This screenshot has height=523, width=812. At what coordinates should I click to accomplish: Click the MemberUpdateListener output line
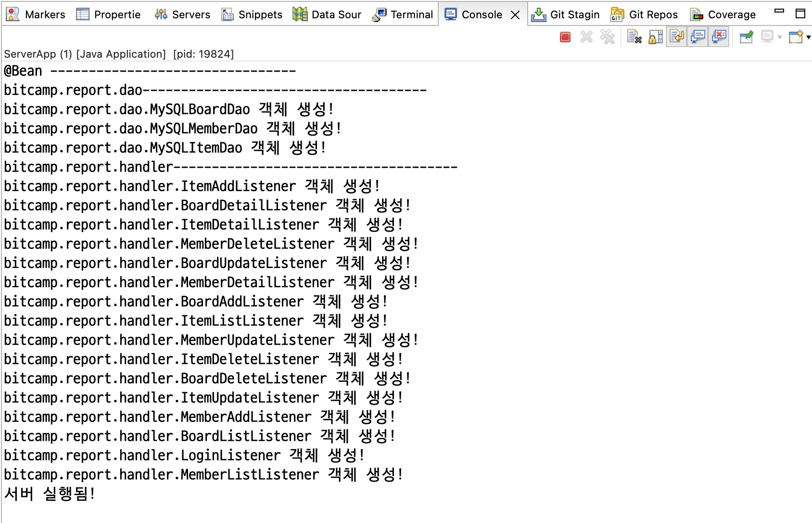(211, 340)
